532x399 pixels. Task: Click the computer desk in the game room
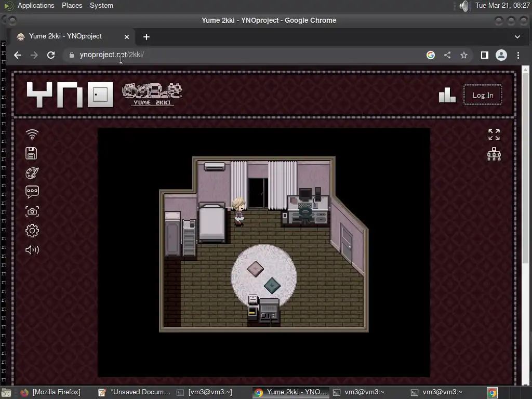[x=305, y=206]
